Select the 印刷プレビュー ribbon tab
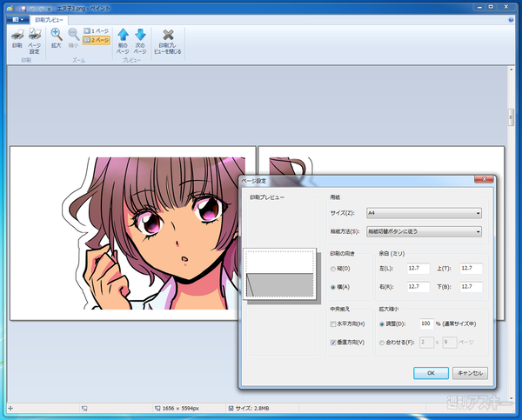 click(49, 20)
